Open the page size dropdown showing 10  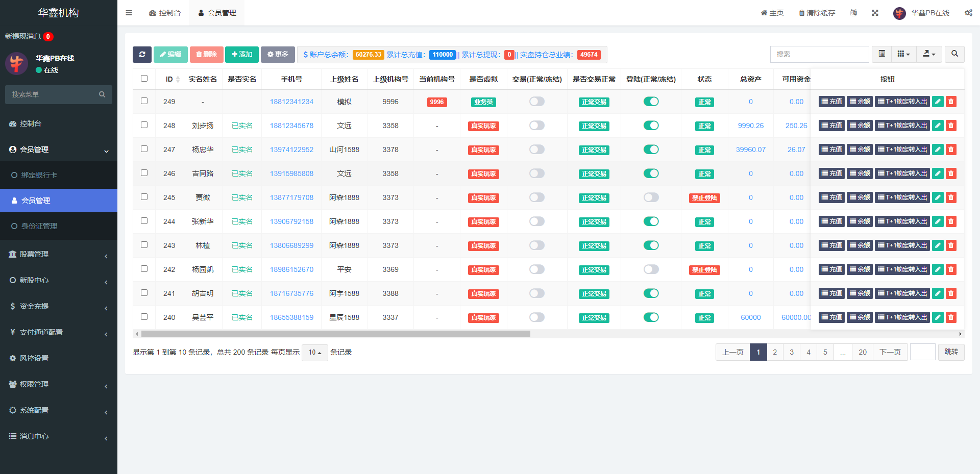click(314, 353)
